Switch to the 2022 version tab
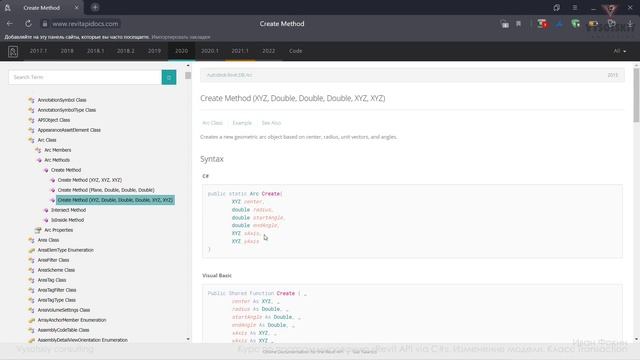The height and width of the screenshot is (360, 640). (x=269, y=51)
